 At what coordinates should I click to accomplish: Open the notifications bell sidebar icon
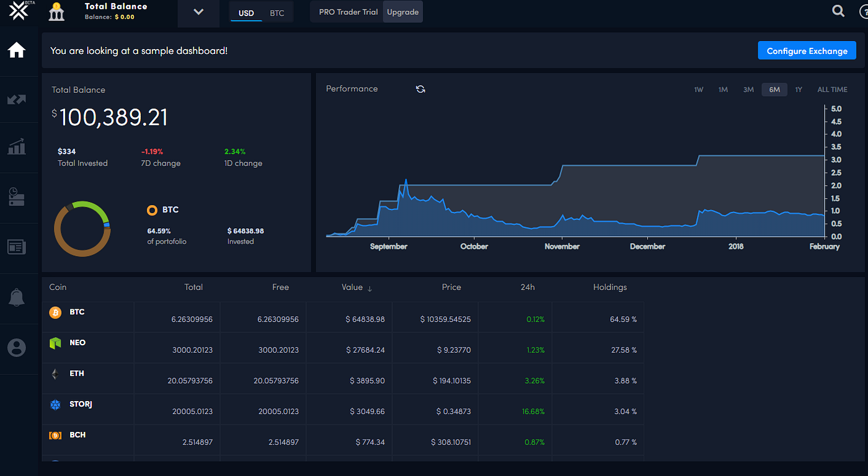click(17, 297)
